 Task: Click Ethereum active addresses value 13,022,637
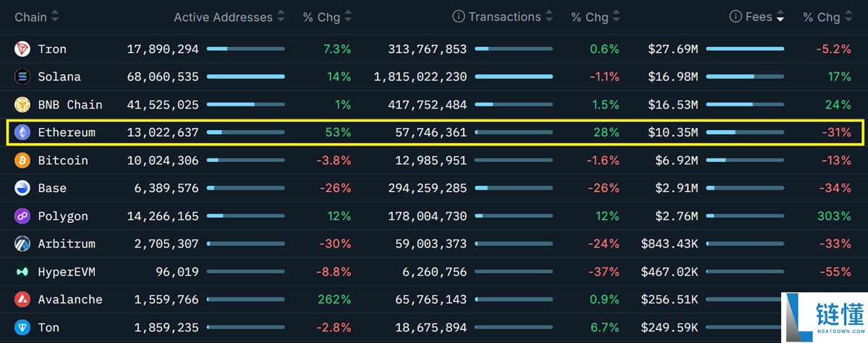pos(163,132)
